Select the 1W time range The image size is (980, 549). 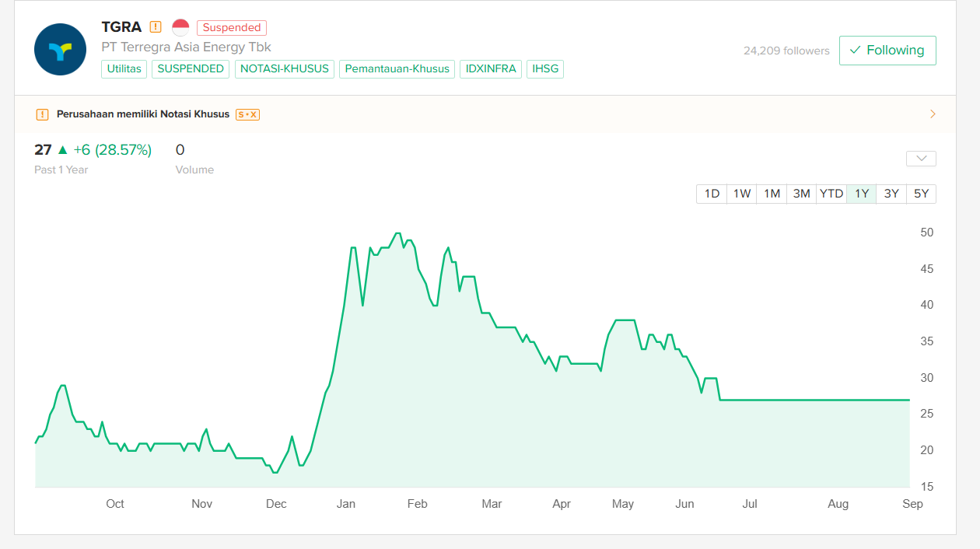pyautogui.click(x=742, y=194)
